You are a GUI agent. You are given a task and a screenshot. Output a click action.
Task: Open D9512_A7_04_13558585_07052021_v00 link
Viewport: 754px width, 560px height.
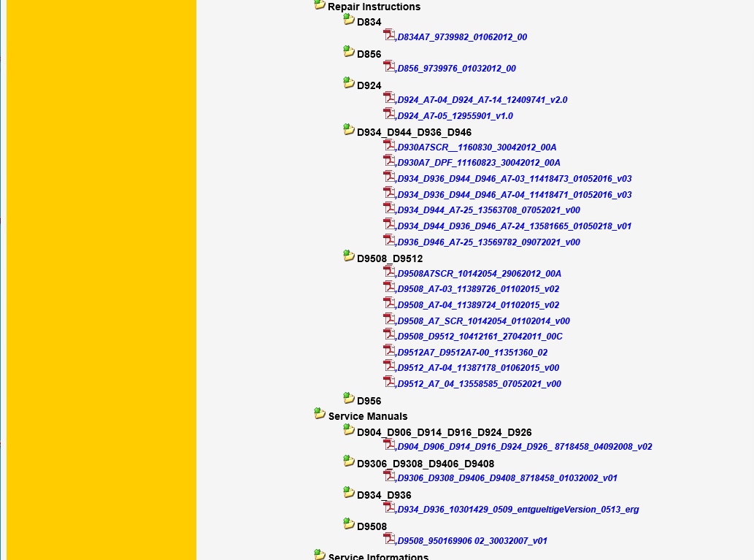coord(479,384)
